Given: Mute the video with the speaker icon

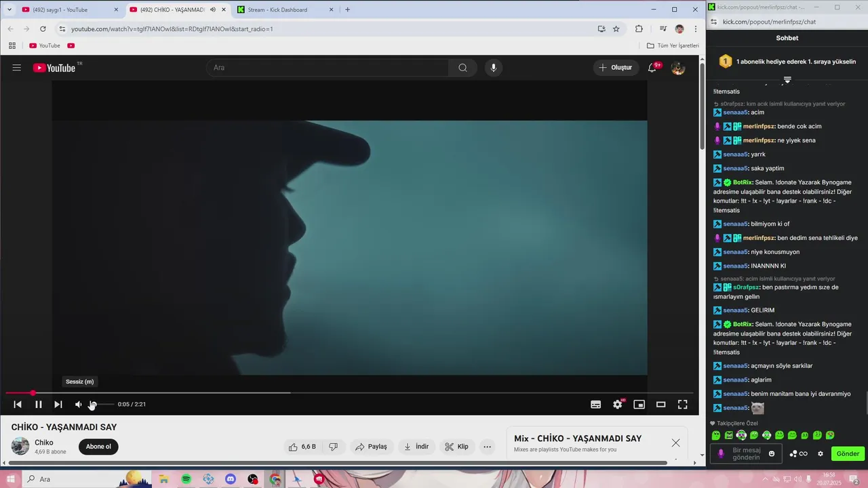Looking at the screenshot, I should [x=79, y=405].
